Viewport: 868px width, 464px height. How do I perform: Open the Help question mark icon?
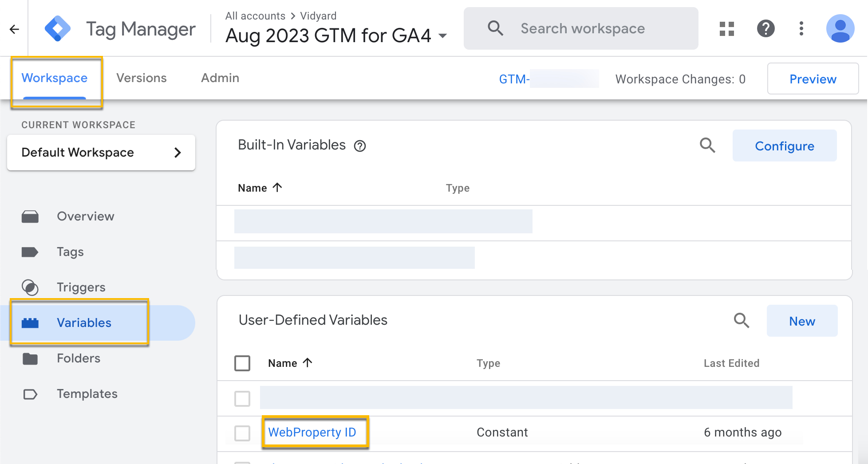click(x=766, y=29)
